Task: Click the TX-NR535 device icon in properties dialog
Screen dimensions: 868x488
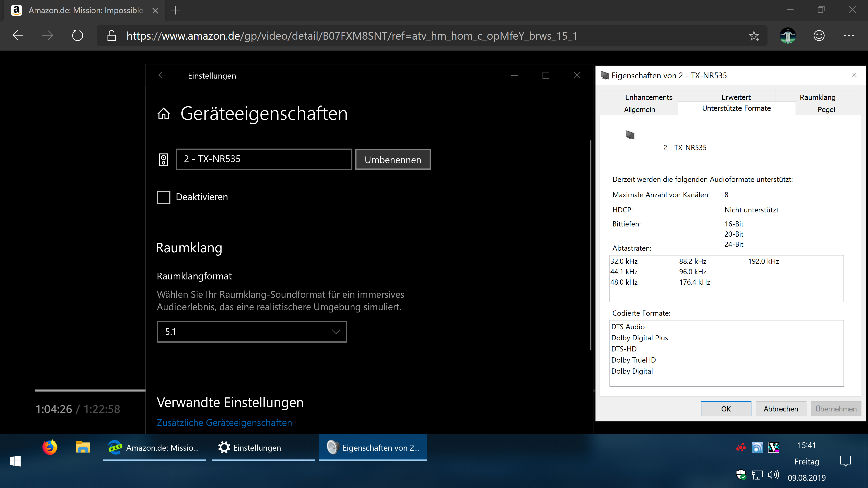Action: tap(630, 135)
